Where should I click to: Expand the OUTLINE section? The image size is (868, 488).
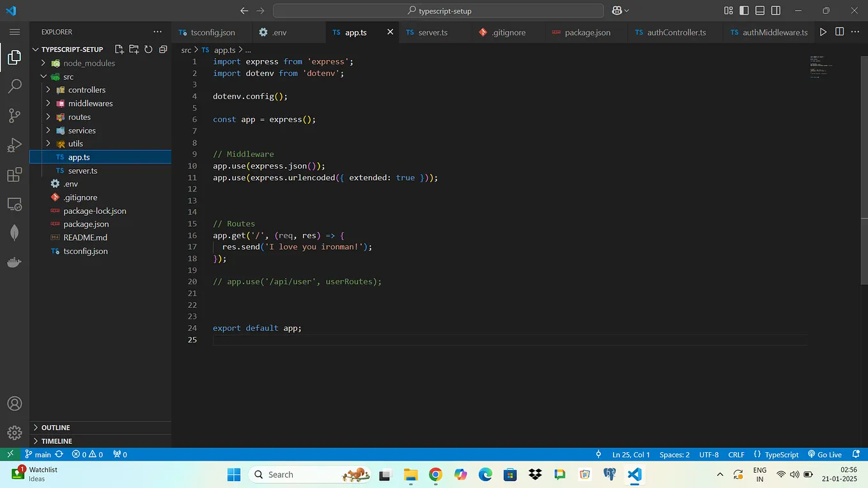pyautogui.click(x=56, y=427)
